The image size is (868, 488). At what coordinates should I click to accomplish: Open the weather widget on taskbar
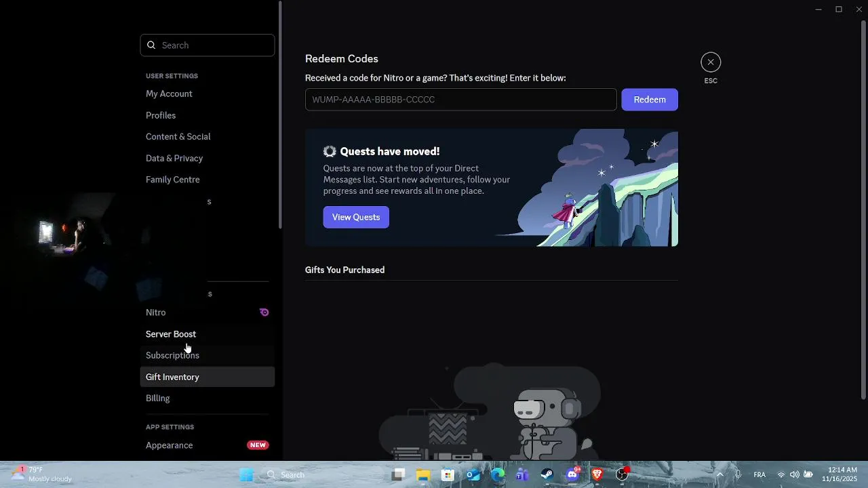click(x=42, y=474)
